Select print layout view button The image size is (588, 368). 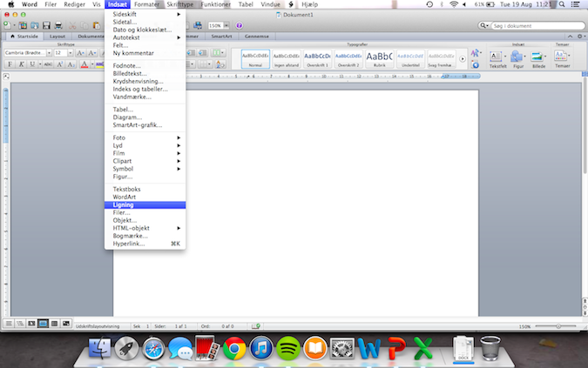(44, 324)
